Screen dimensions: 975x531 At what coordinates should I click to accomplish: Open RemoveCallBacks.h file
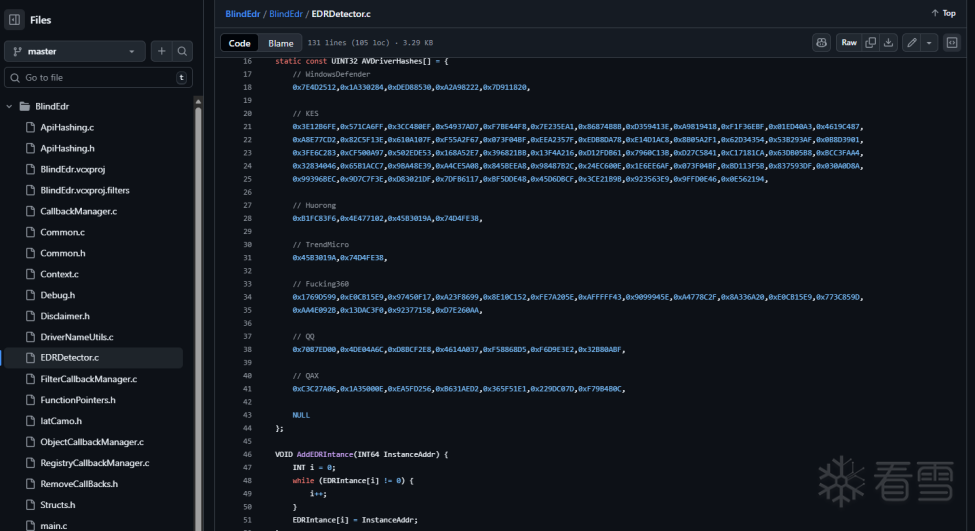point(79,484)
